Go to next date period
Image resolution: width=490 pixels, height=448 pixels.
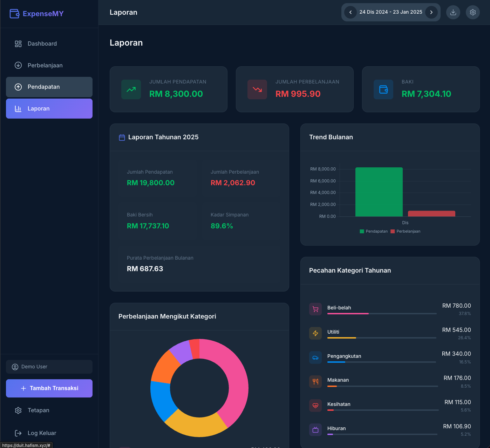(x=431, y=12)
